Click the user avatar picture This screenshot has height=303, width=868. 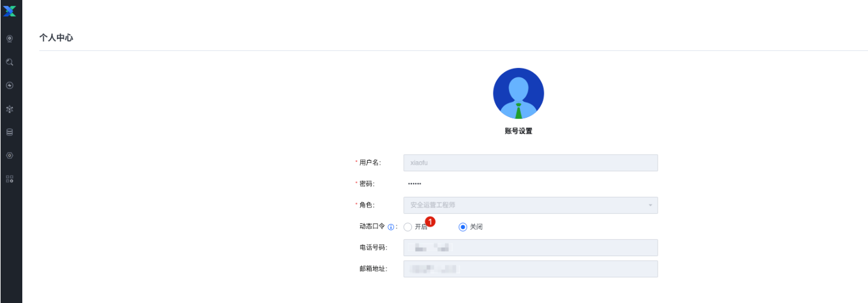[519, 94]
